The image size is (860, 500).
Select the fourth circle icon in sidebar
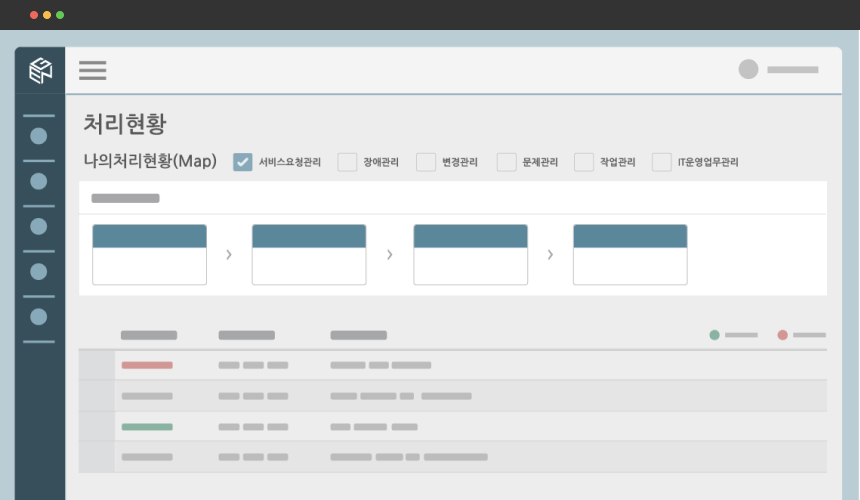39,271
